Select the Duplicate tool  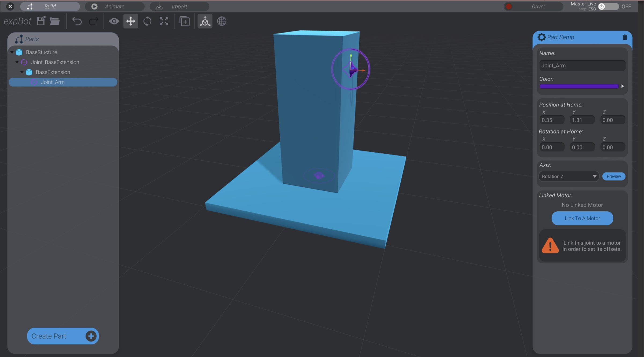(x=185, y=21)
